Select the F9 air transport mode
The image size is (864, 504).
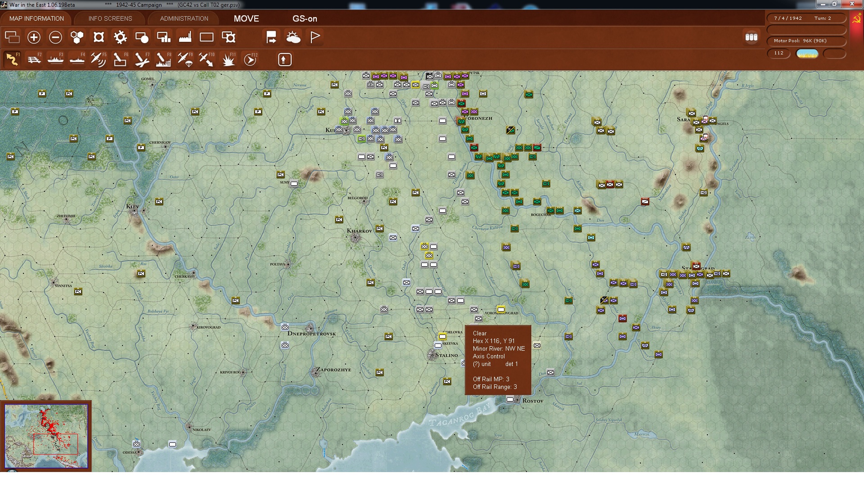(x=185, y=59)
